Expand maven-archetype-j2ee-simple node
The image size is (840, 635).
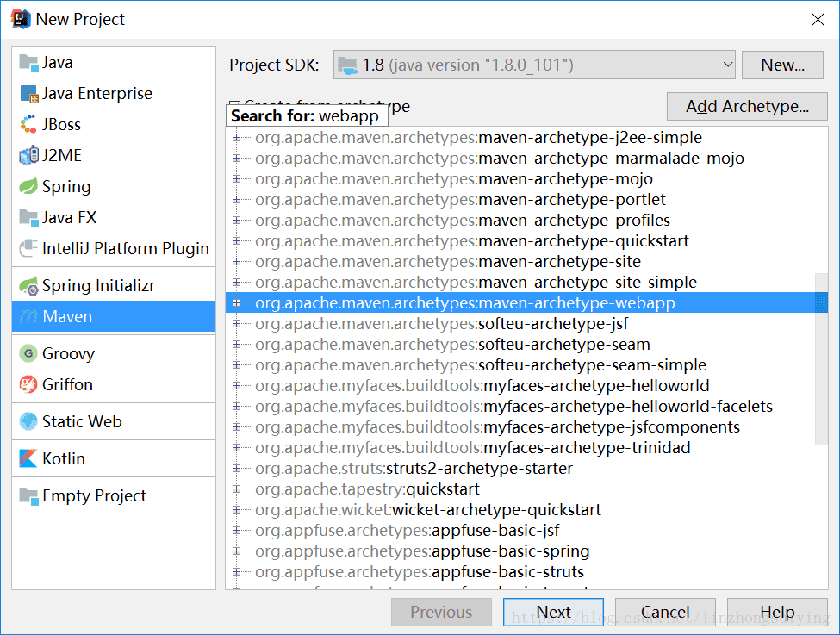[x=236, y=138]
